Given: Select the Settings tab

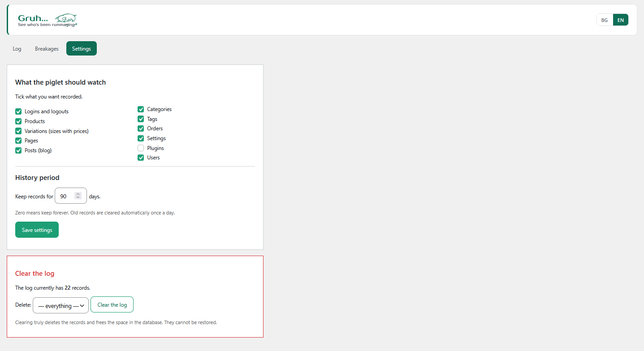Looking at the screenshot, I should tap(82, 49).
